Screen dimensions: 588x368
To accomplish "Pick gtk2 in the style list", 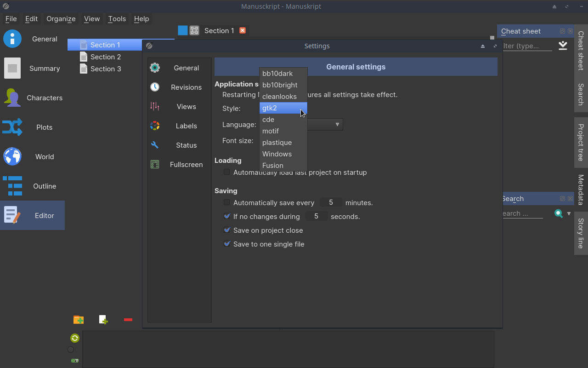I will [x=283, y=108].
